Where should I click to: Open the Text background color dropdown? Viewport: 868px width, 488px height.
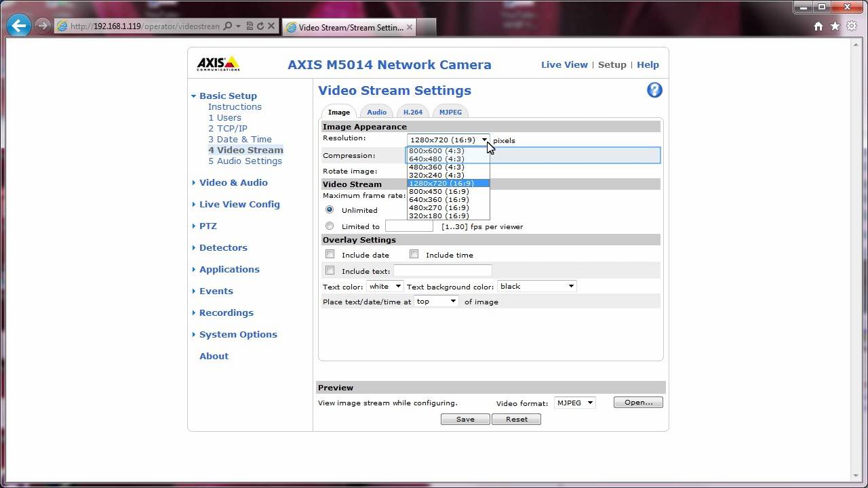tap(537, 286)
